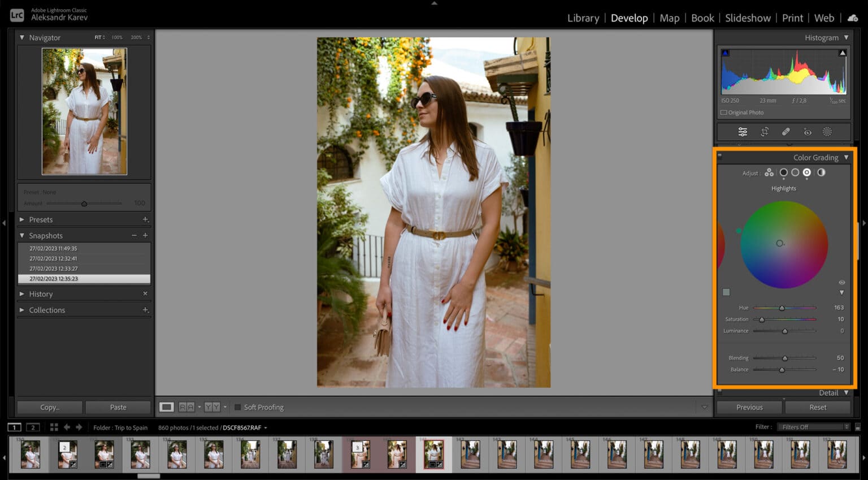Switch Color Grading to Shadows wheel
The width and height of the screenshot is (868, 480).
(784, 173)
